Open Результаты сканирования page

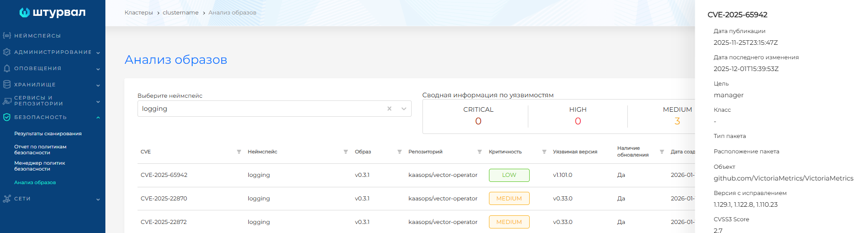[48, 133]
